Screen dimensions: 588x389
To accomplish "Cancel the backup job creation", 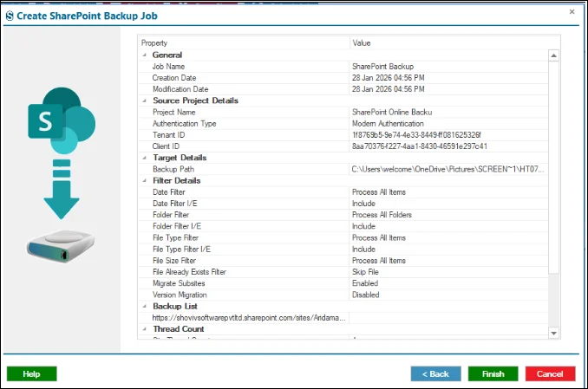I will coord(550,373).
